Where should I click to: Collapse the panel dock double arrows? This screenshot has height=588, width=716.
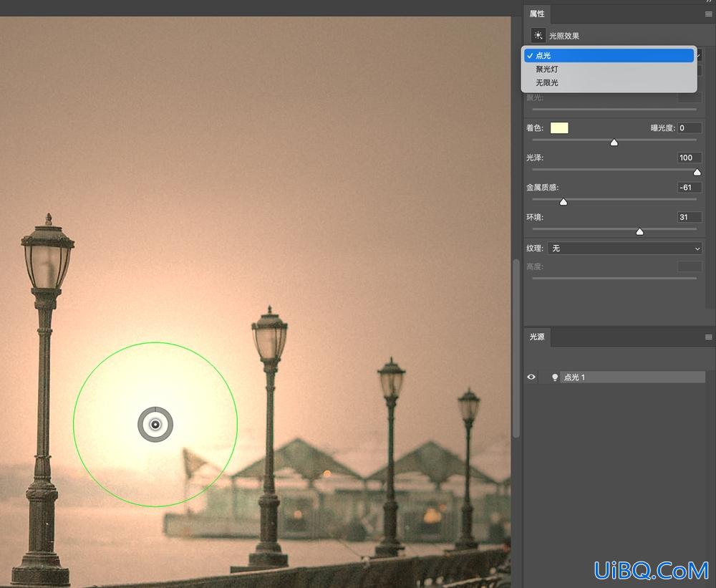tap(710, 1)
